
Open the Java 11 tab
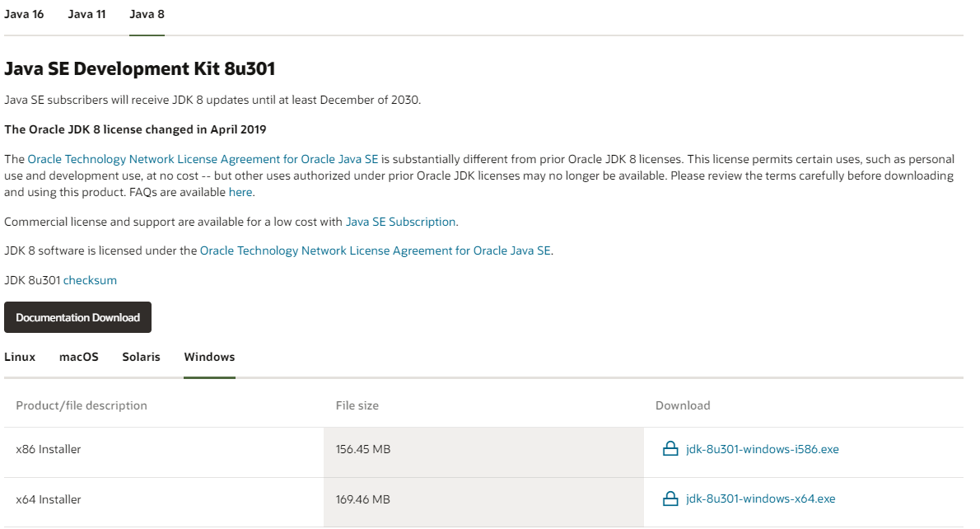tap(86, 15)
